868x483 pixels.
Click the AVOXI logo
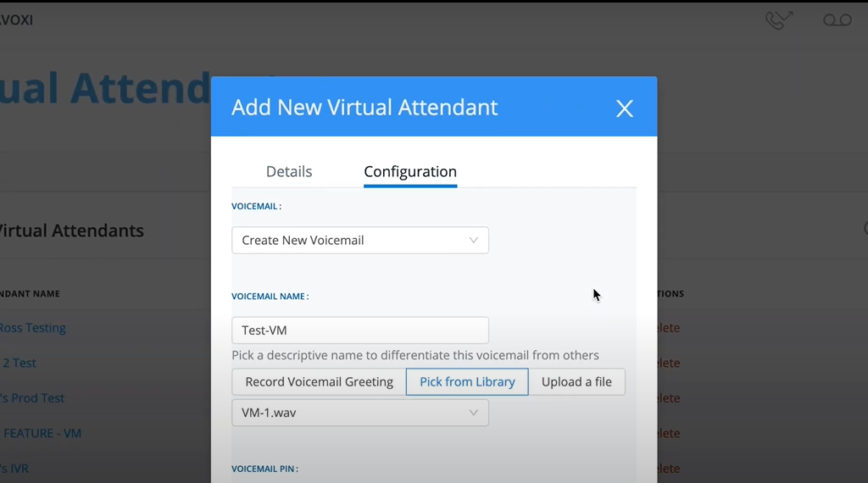[17, 19]
